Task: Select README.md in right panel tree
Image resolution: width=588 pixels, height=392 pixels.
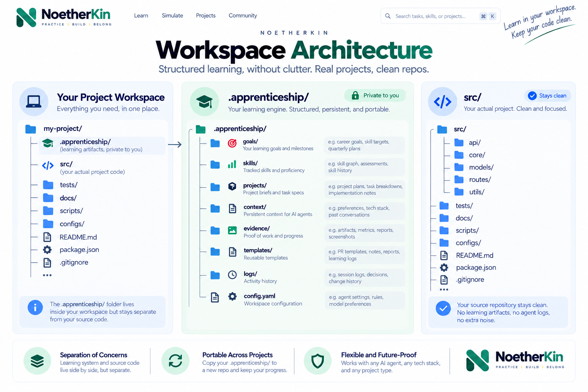Action: click(x=466, y=255)
